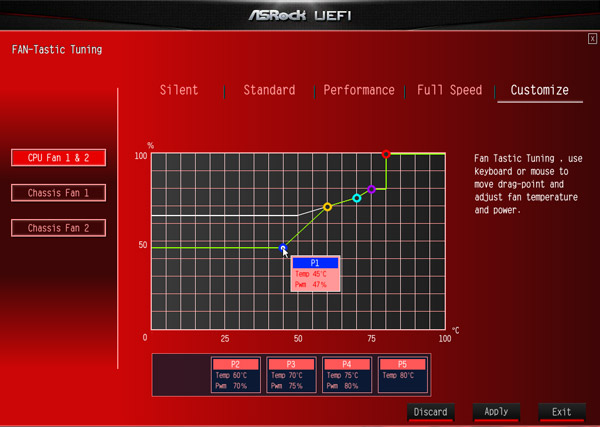Open the Performance preset tab
This screenshot has width=600, height=427.
[358, 90]
